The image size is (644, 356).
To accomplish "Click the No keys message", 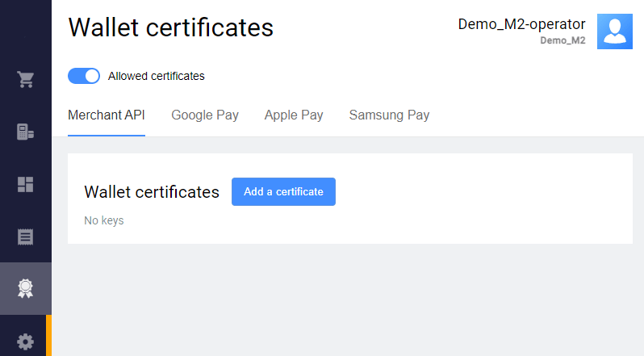I will 104,220.
